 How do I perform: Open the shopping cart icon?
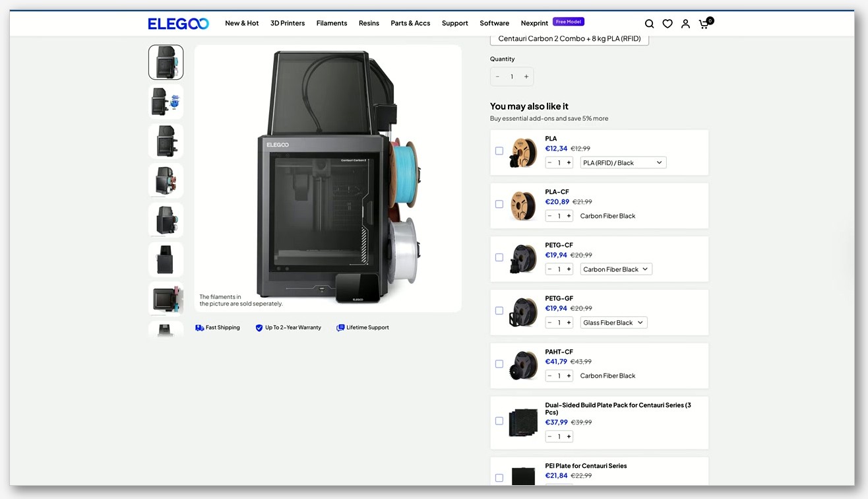pyautogui.click(x=704, y=23)
